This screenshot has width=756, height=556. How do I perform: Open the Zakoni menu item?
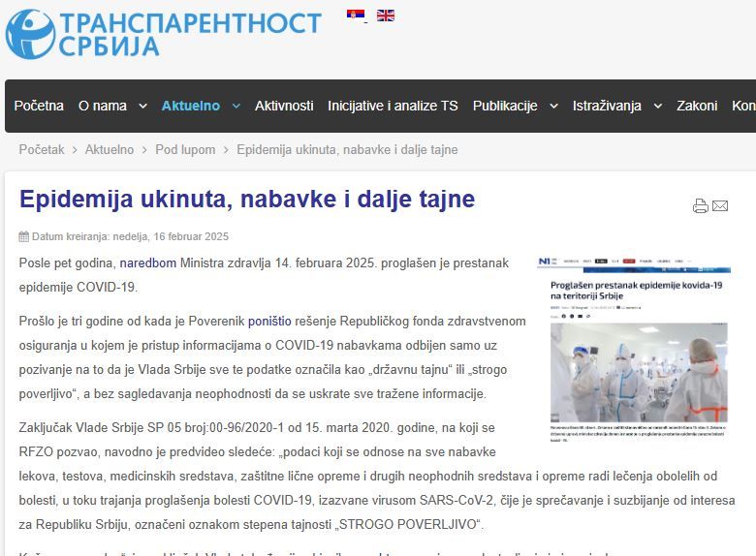[x=697, y=106]
